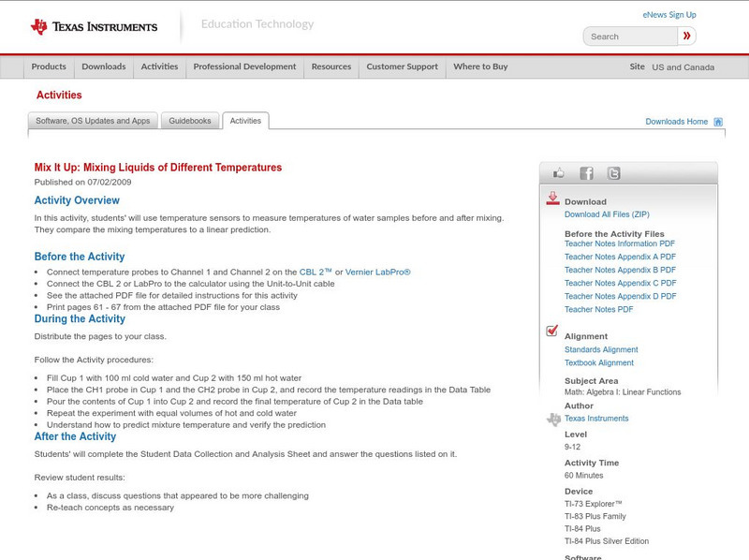Click 'Re-teach concepts as necessary' bullet
749x560 pixels.
click(110, 508)
